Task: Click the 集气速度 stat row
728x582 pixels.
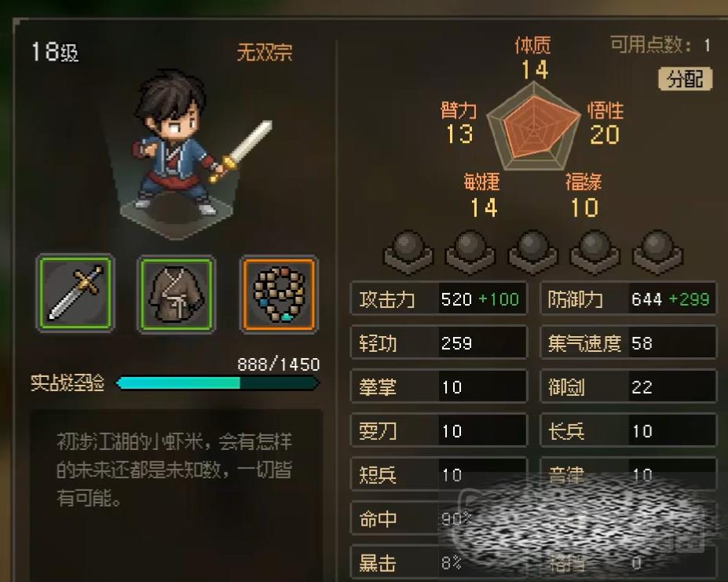Action: tap(628, 342)
